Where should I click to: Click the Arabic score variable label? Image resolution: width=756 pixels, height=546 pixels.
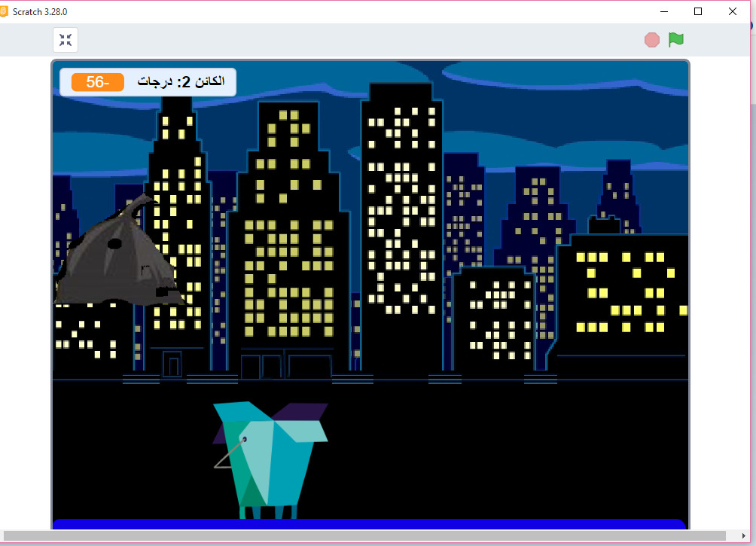coord(181,81)
